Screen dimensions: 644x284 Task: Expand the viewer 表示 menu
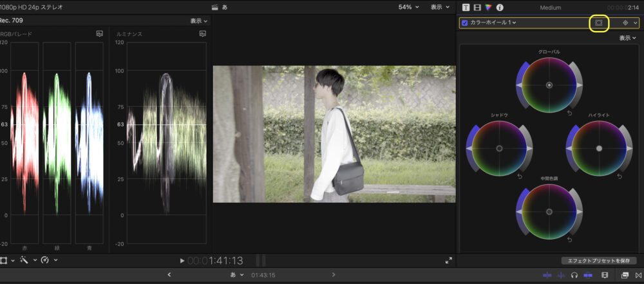tap(440, 7)
